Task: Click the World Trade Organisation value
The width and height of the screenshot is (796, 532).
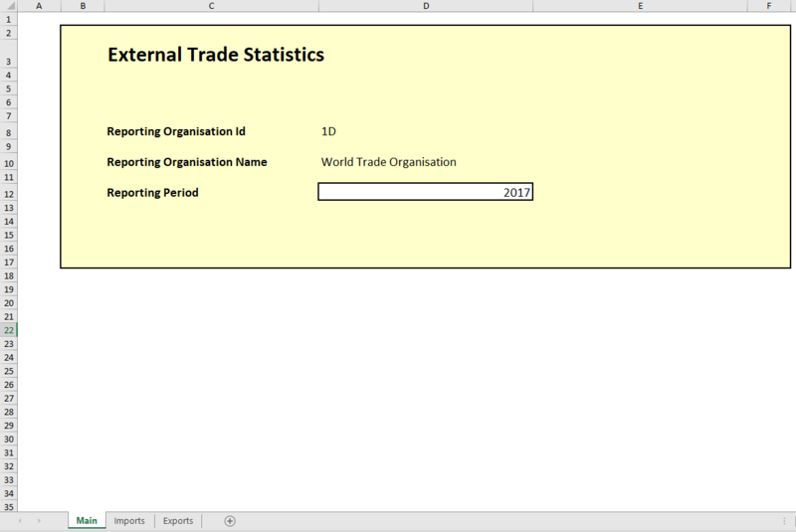Action: (389, 162)
